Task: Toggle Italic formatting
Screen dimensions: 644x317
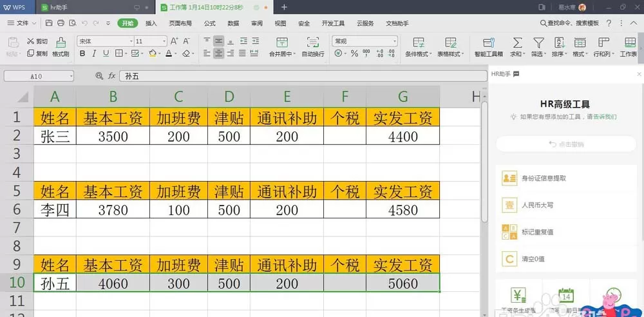Action: click(x=94, y=53)
